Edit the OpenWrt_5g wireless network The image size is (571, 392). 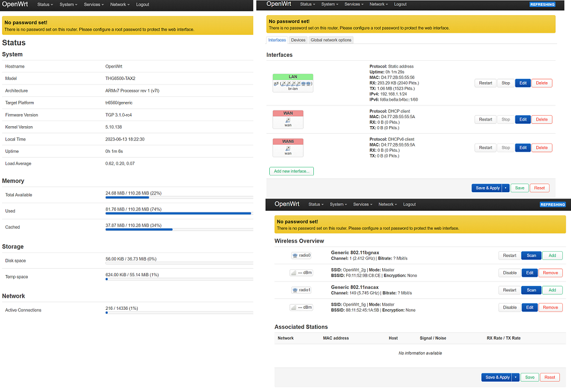click(529, 307)
